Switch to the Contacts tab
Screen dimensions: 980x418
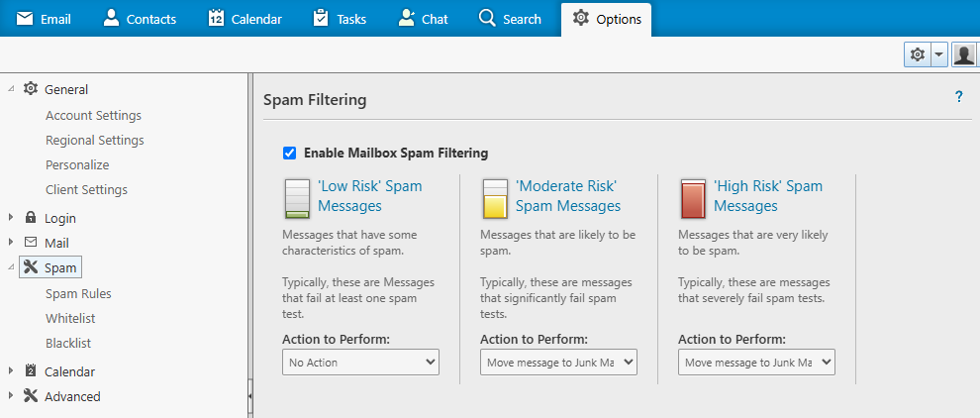click(140, 19)
